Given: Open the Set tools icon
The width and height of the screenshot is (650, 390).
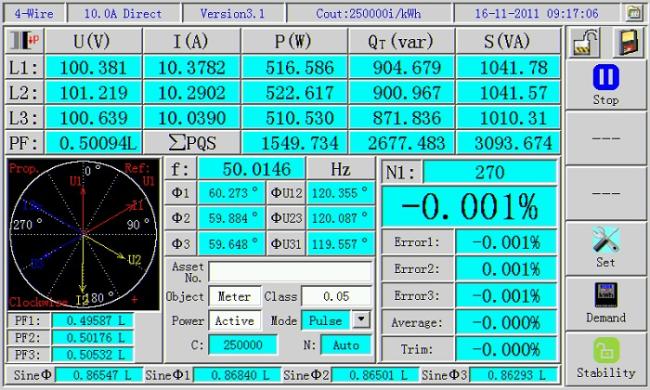Looking at the screenshot, I should 606,239.
